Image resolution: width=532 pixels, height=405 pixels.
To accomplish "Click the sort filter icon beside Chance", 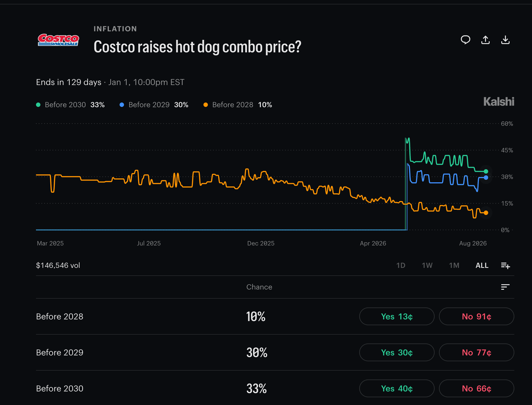I will (505, 287).
